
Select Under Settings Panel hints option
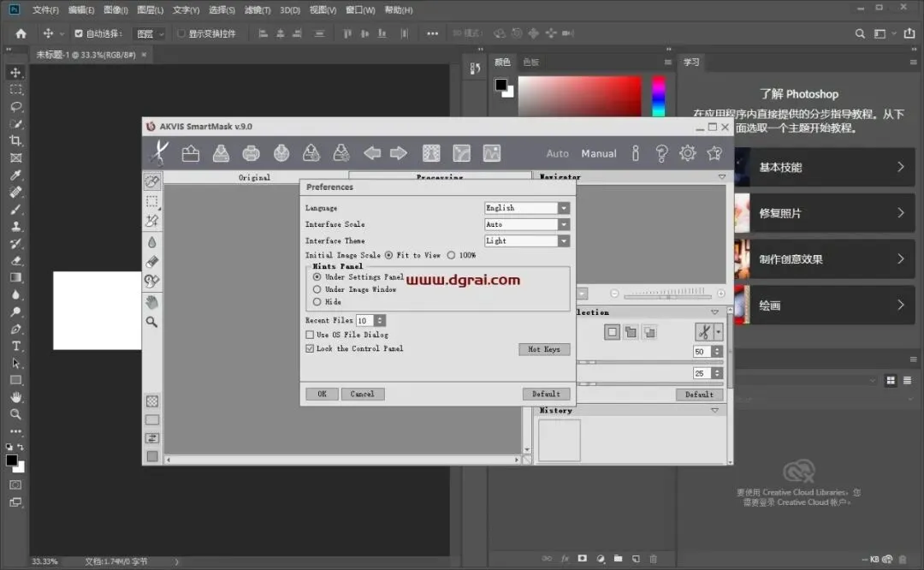[317, 276]
